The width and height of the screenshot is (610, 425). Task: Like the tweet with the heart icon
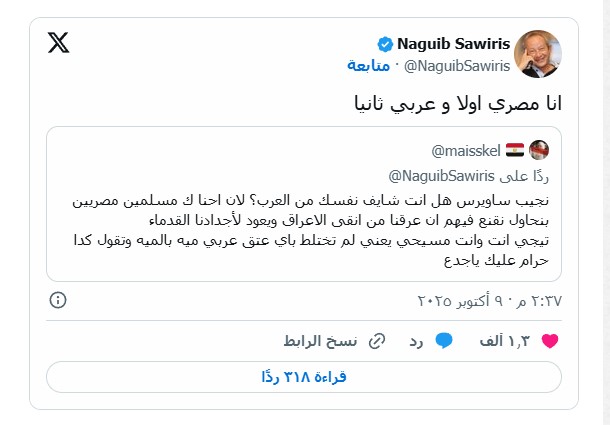(549, 341)
